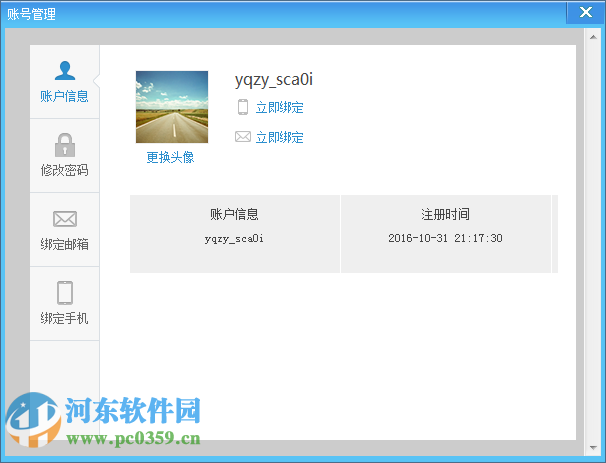Screen dimensions: 606x463
Task: Click the small envelope icon beside 立即绑定
Action: pos(243,136)
